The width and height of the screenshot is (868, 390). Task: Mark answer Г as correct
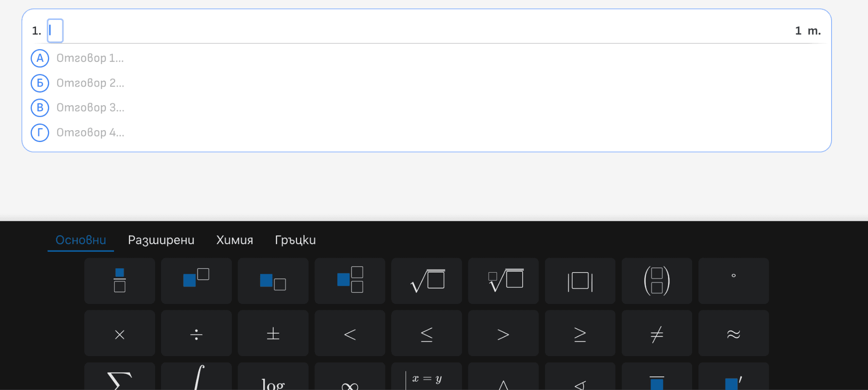(x=40, y=133)
